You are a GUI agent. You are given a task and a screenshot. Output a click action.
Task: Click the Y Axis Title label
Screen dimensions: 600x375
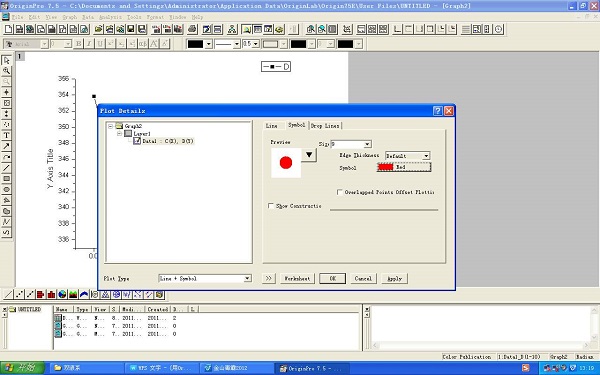click(x=50, y=168)
